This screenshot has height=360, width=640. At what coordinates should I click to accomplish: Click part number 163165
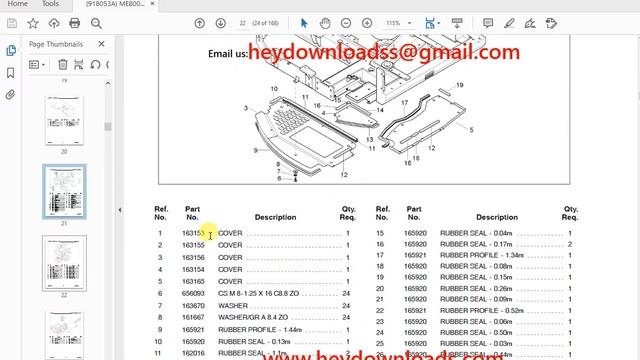(193, 282)
